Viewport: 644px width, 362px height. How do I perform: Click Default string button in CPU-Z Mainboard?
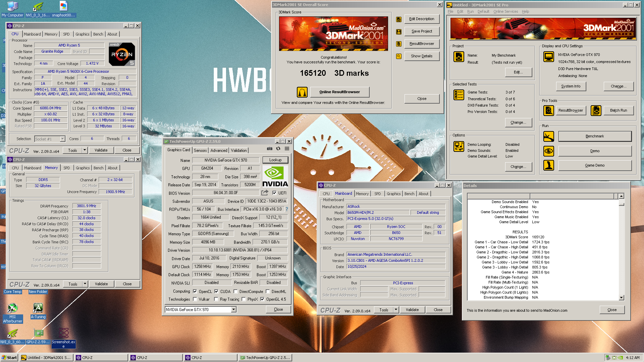coord(428,213)
